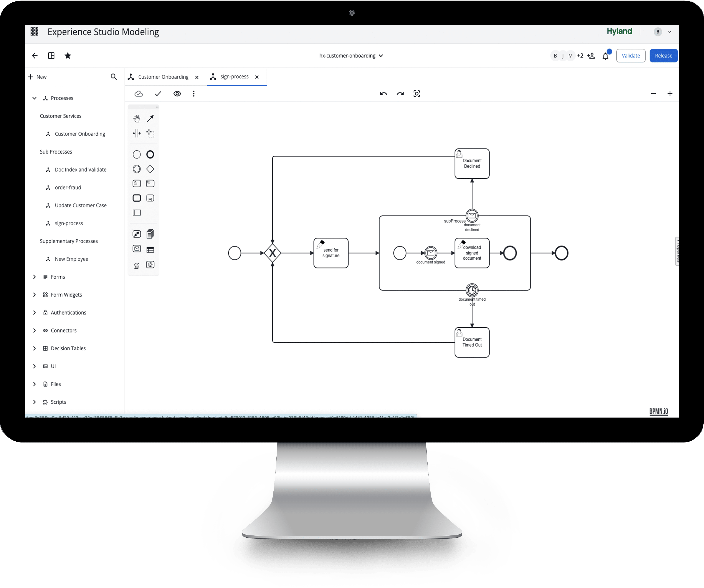Screen dimensions: 704x588
Task: Select the lasso selection tool
Action: [x=150, y=133]
